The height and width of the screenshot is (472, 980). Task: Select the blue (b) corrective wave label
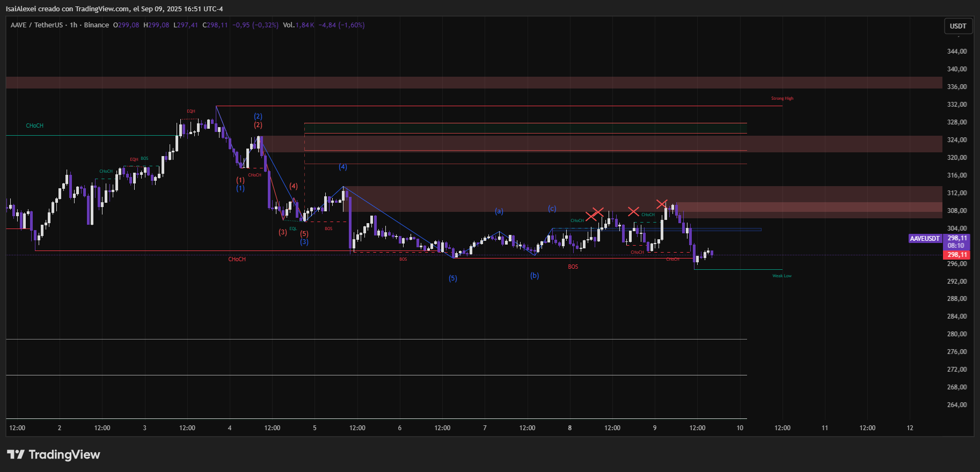[x=535, y=276]
